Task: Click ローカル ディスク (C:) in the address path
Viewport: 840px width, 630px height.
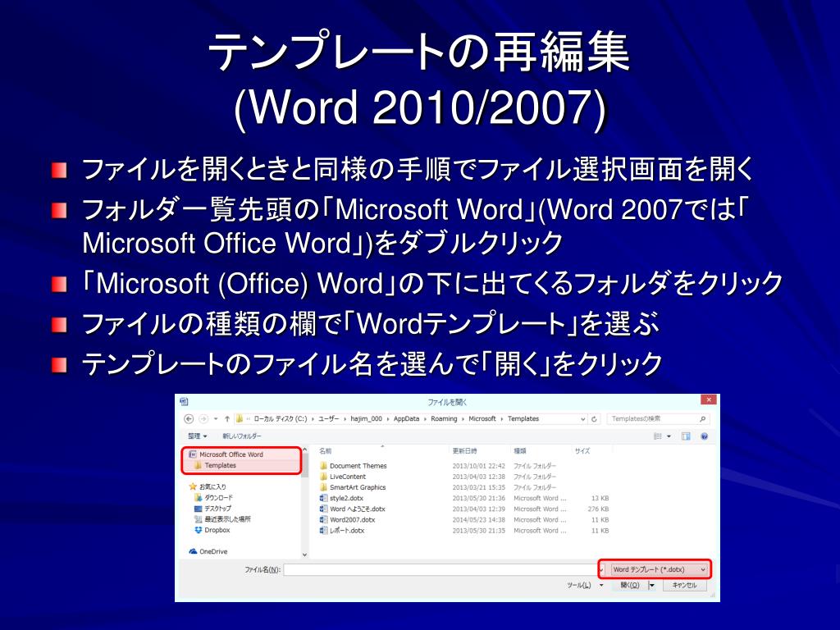Action: click(x=281, y=419)
